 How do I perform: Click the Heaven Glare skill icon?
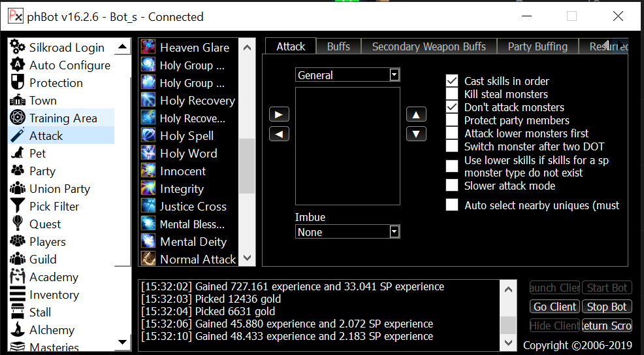[149, 47]
